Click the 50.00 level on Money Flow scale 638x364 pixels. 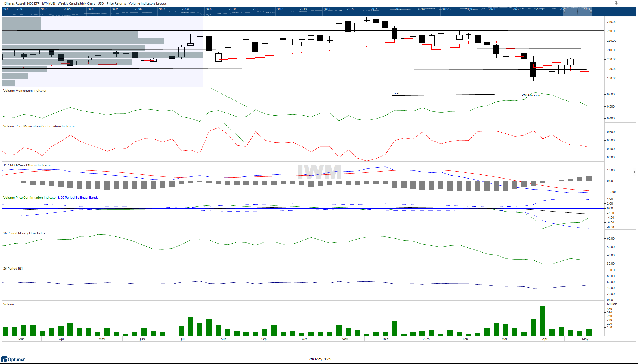click(x=611, y=247)
